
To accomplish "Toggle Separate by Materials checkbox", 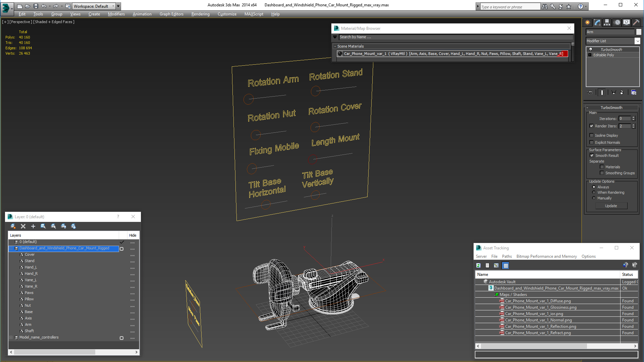I will [602, 167].
